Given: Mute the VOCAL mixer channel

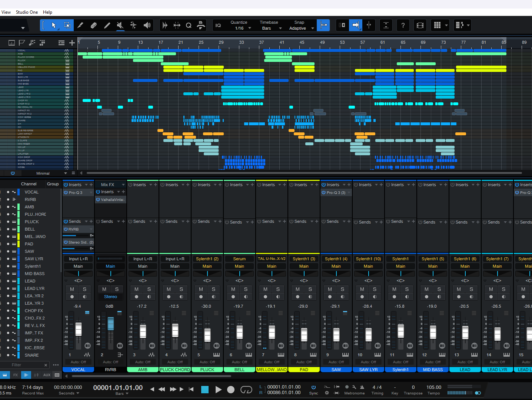Looking at the screenshot, I should pyautogui.click(x=72, y=289).
